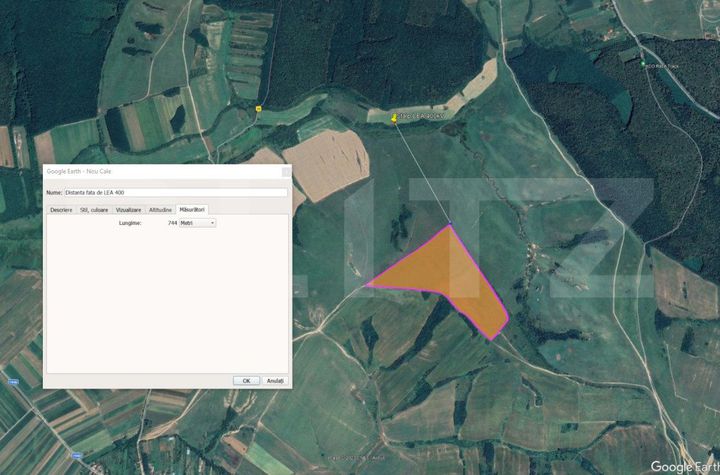
Task: Click the measured path line to the pushpin
Action: pos(422,172)
